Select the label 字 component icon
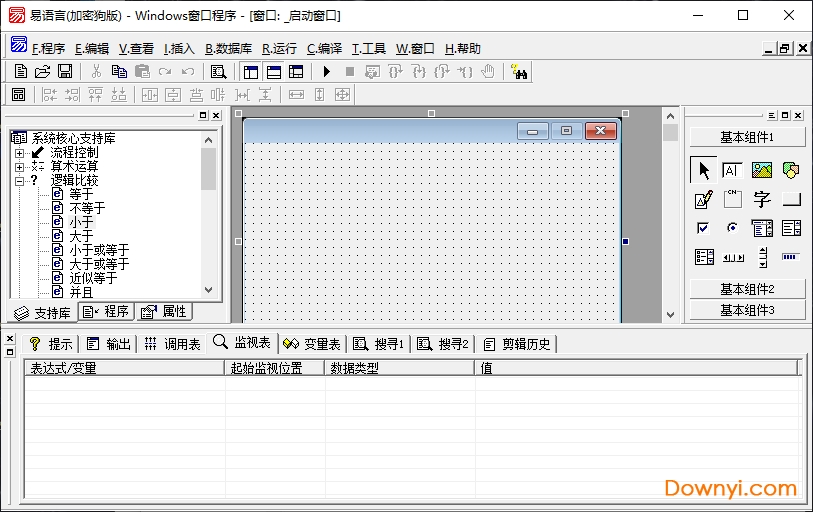The width and height of the screenshot is (813, 512). click(762, 199)
